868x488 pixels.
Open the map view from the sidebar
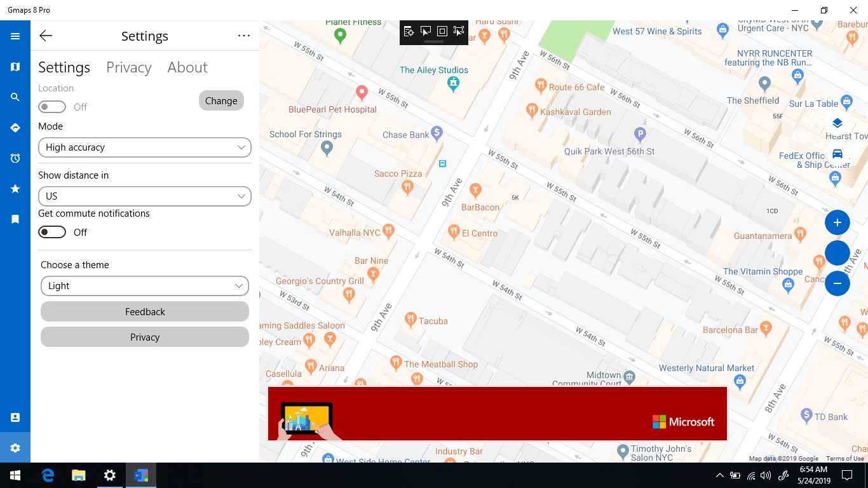15,67
